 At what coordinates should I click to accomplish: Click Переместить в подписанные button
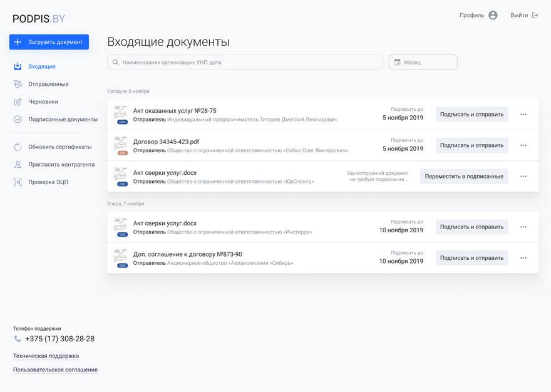(464, 177)
